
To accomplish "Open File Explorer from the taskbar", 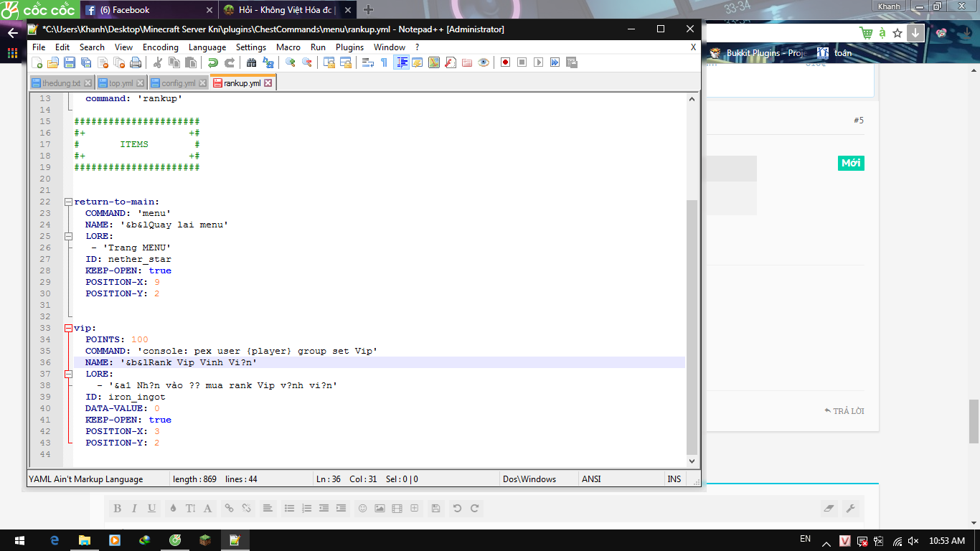I will [x=85, y=540].
